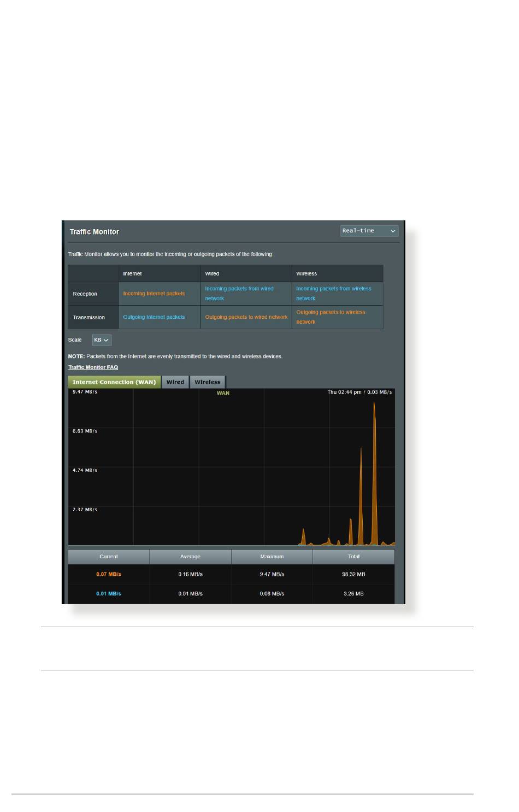
Task: Click the 2.37 MB/s axis label
Action: click(x=85, y=510)
